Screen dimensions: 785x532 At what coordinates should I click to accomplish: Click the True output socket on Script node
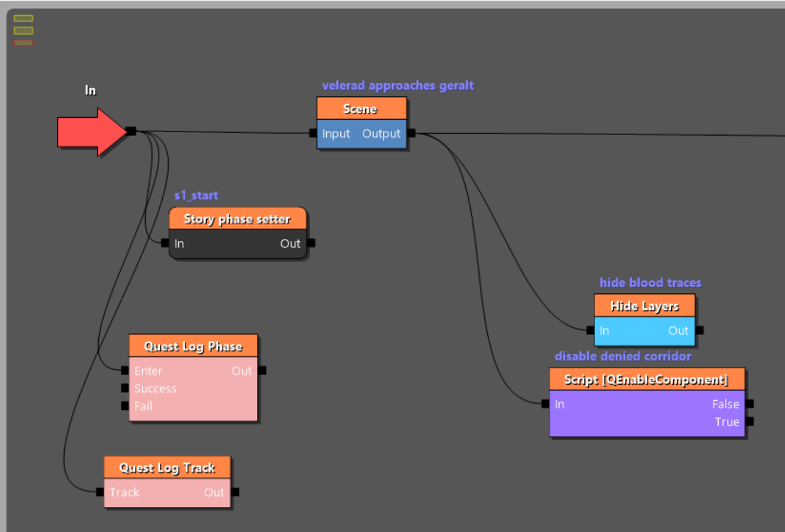point(749,421)
